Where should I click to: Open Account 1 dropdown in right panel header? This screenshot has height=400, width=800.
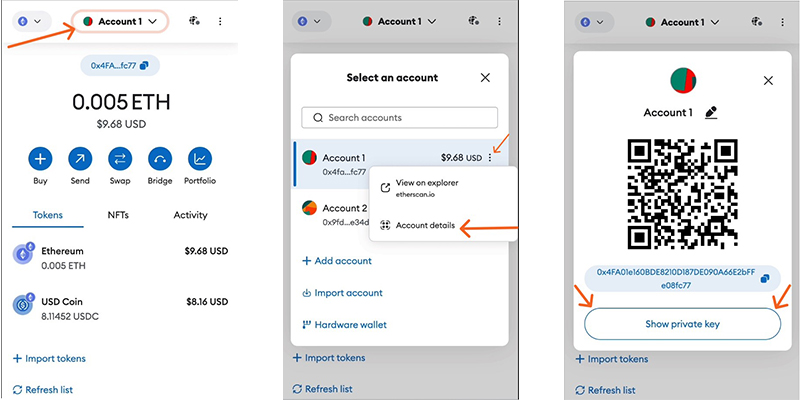point(682,22)
